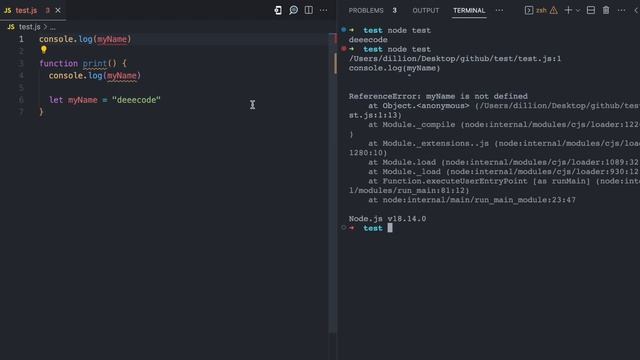640x360 pixels.
Task: Click 'Node.js v18.14.0' text in terminal
Action: [387, 219]
